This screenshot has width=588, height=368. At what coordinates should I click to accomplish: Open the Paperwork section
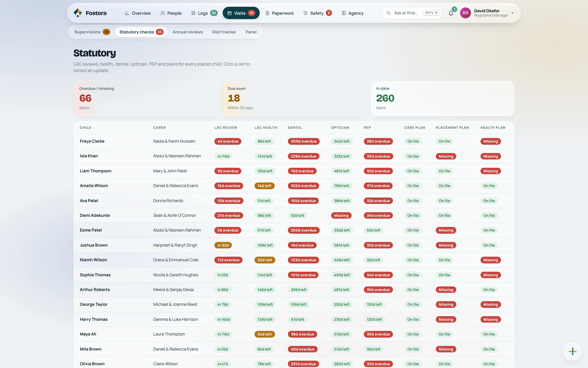(x=279, y=13)
